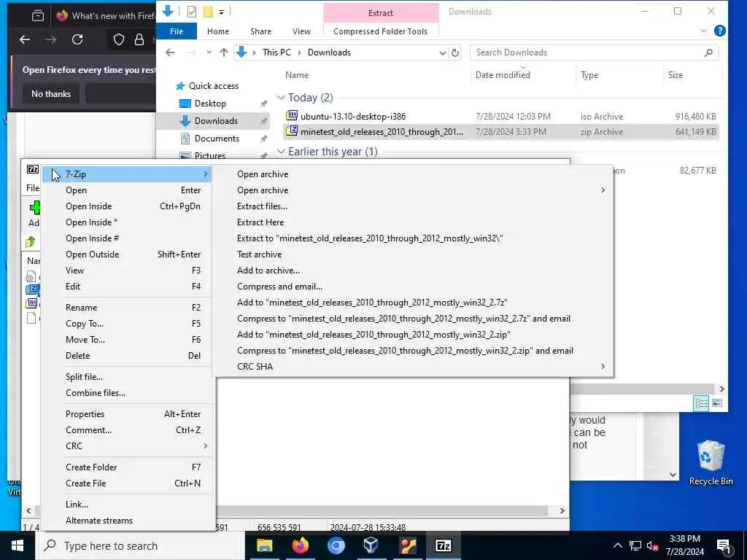The width and height of the screenshot is (747, 560).
Task: Open the Recycle Bin desktop icon
Action: 711,463
